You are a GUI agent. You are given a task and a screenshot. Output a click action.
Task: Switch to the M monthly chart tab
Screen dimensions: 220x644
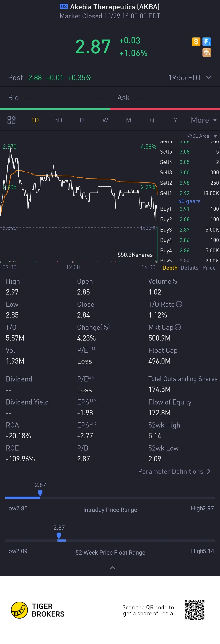129,120
